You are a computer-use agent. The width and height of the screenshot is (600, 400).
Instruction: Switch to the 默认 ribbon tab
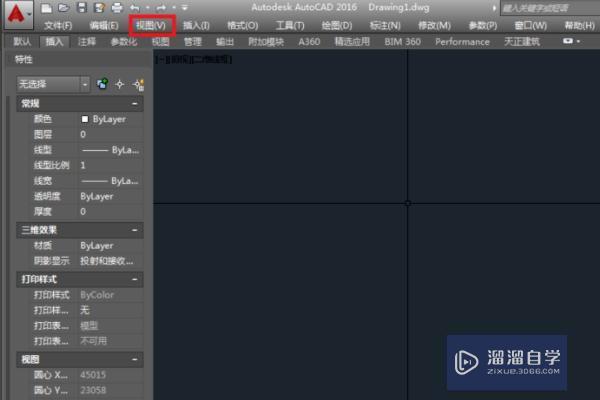(22, 42)
